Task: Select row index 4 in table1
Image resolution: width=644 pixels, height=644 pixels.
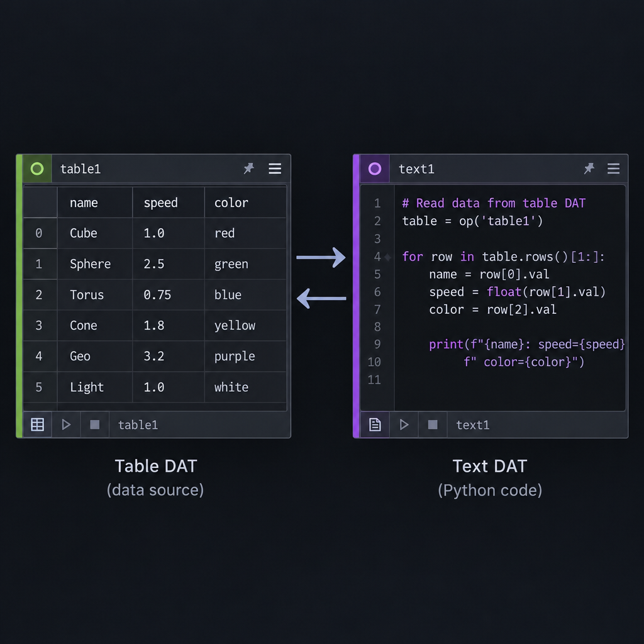Action: (40, 356)
